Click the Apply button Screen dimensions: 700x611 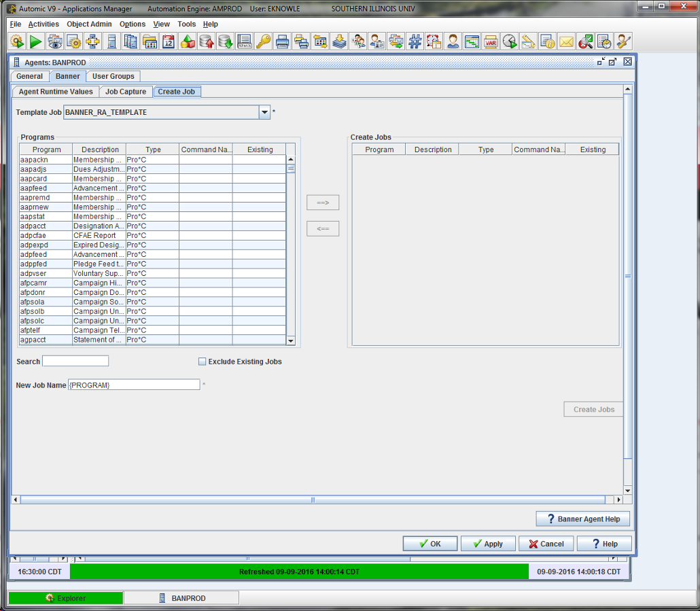[x=487, y=544]
